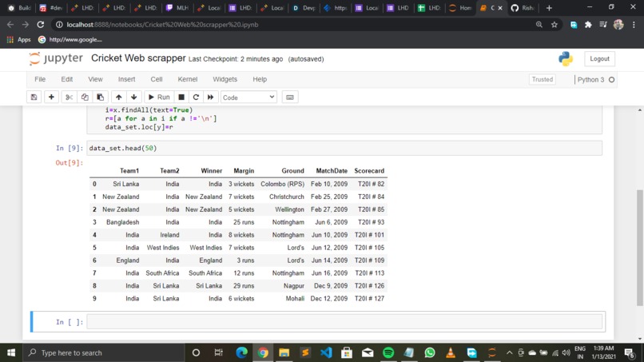644x362 pixels.
Task: Switch to the Jupyter Home browser tab
Action: click(x=460, y=8)
